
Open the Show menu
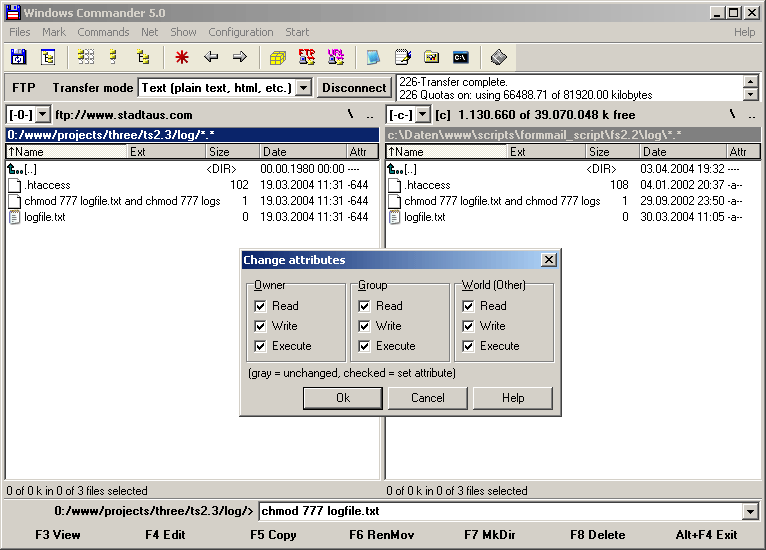tap(183, 32)
